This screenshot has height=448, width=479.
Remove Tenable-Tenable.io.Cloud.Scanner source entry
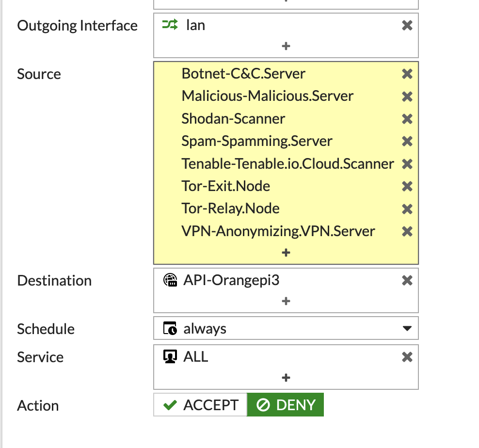coord(407,164)
